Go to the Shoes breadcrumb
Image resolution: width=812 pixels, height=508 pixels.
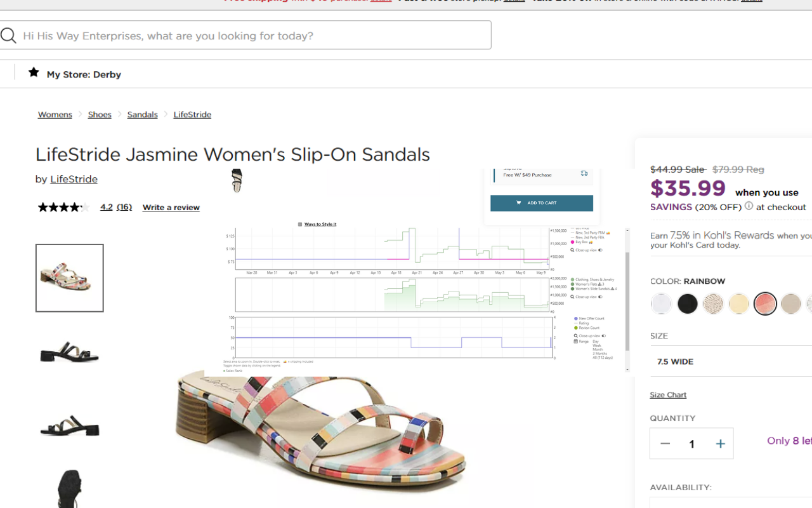tap(100, 114)
